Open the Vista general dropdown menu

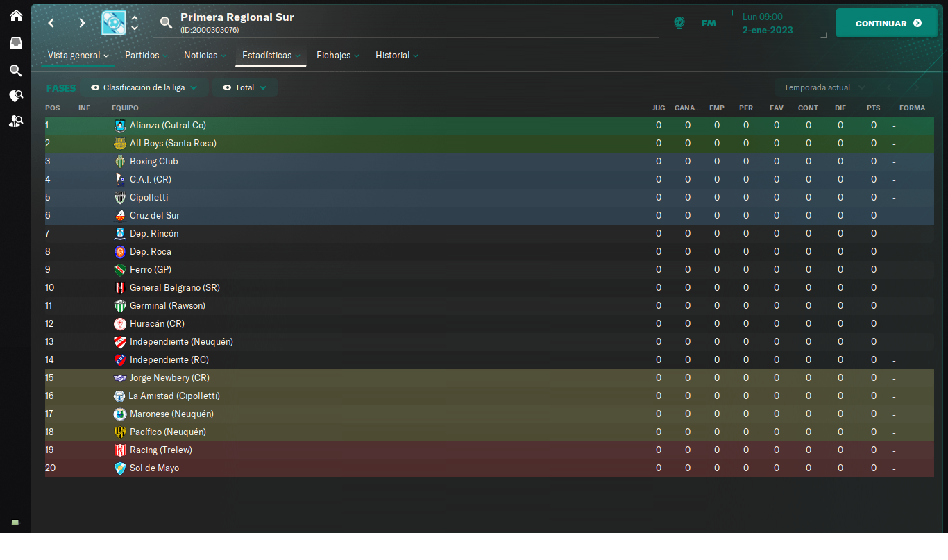(78, 55)
